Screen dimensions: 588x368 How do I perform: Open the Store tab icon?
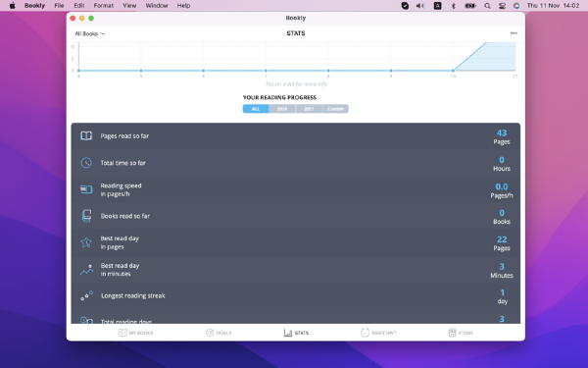point(452,333)
